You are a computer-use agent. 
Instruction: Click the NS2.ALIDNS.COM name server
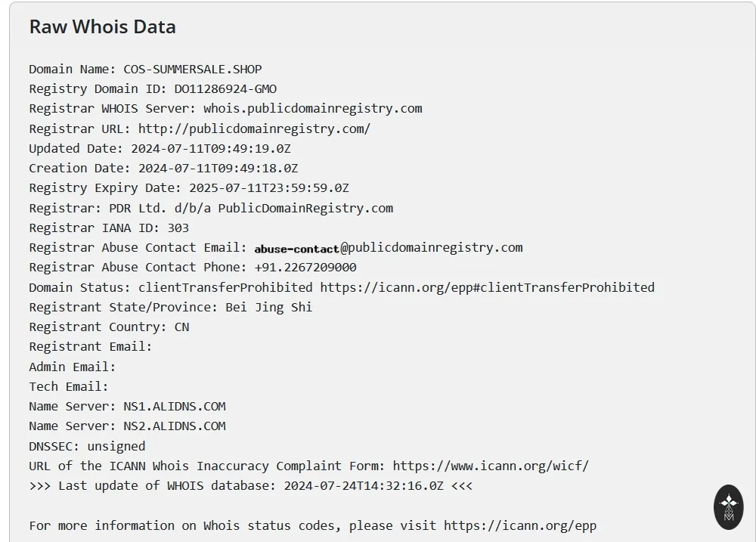point(174,426)
